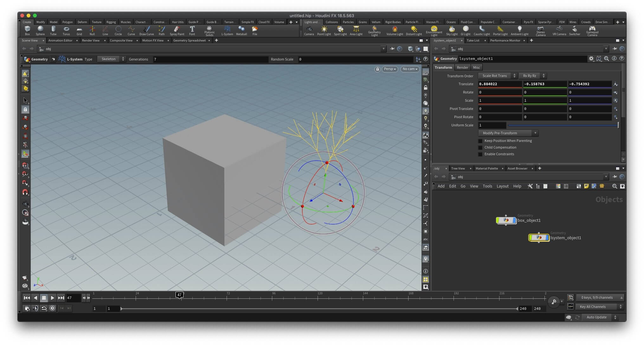Open the network editor Help menu
Viewport: 644px width, 345px height.
tap(517, 186)
